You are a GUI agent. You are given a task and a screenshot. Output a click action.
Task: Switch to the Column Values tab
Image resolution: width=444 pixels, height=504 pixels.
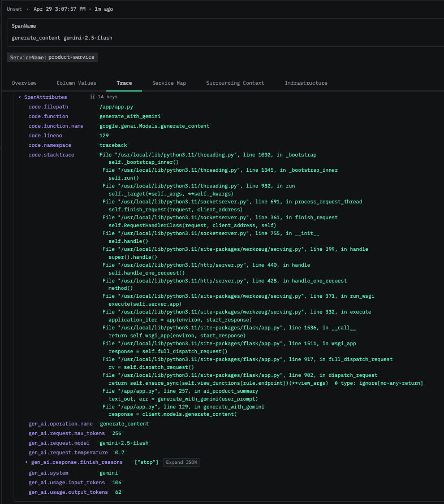pos(76,83)
